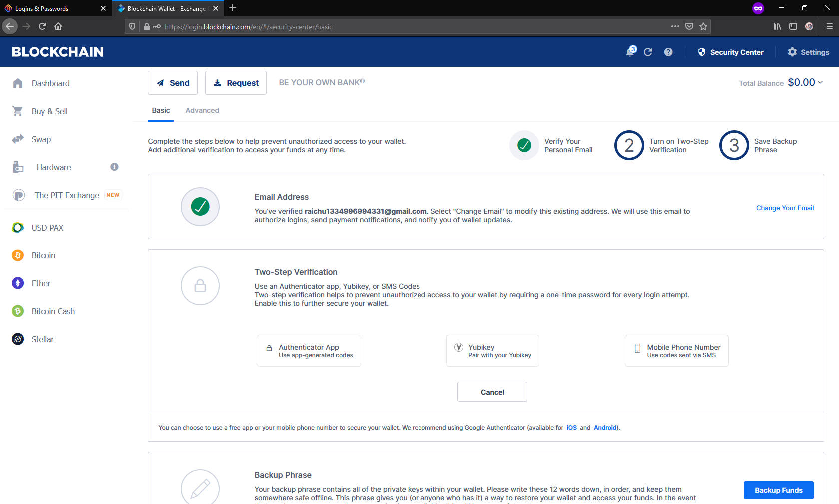Save page to Pocket
Image resolution: width=839 pixels, height=504 pixels.
[x=689, y=26]
